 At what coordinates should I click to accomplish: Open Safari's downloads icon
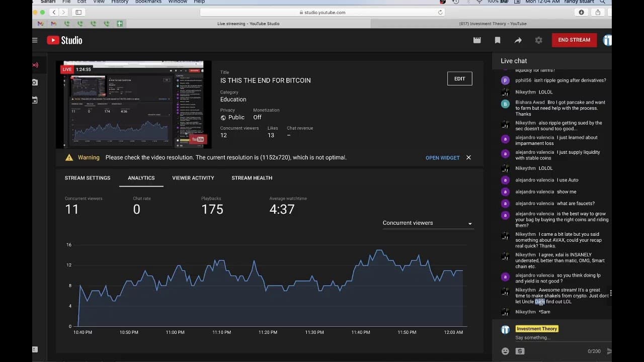[582, 12]
